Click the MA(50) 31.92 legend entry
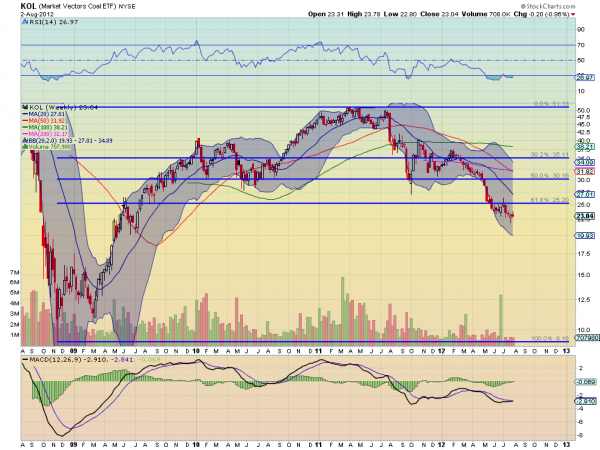 (x=44, y=121)
